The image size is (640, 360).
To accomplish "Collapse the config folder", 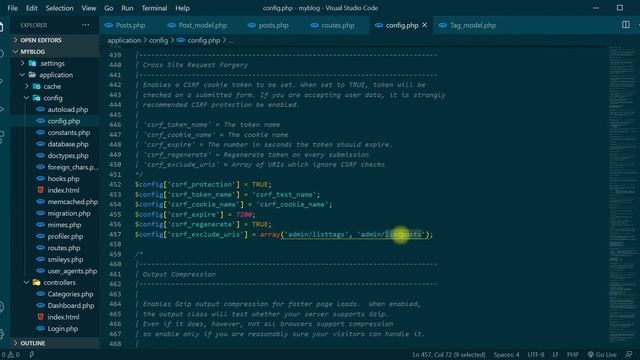I will click(x=53, y=98).
